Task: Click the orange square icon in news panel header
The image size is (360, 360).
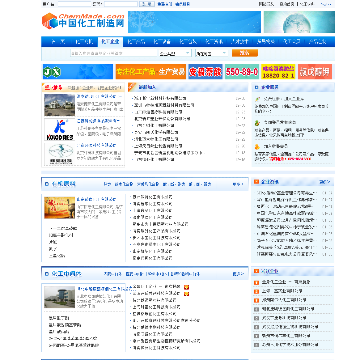Action: pyautogui.click(x=256, y=182)
